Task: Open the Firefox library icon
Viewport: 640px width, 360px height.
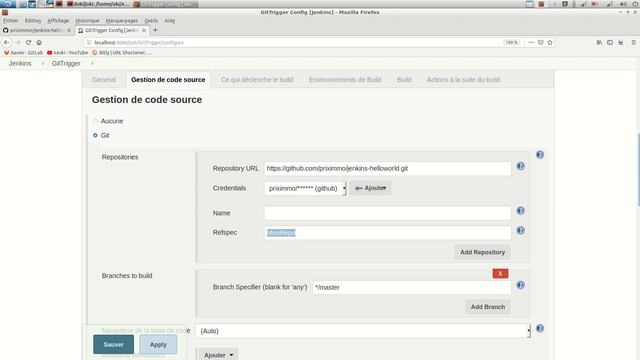Action: pos(599,42)
